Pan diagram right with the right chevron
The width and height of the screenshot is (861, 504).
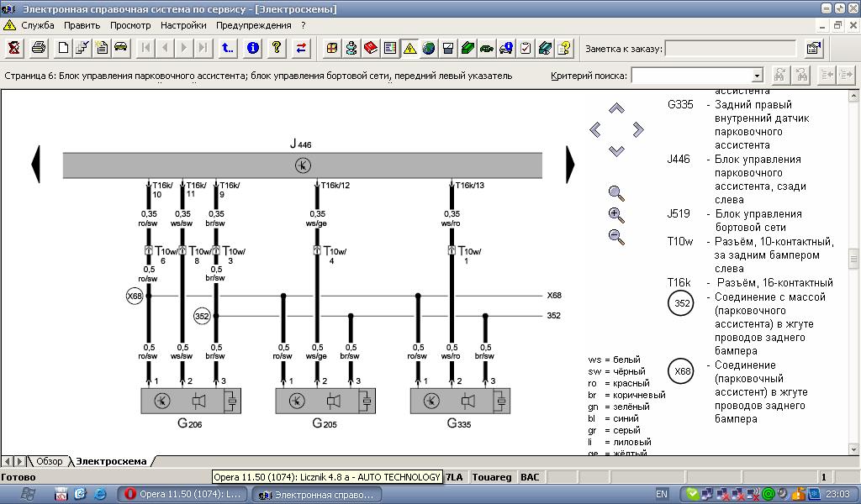pos(637,130)
